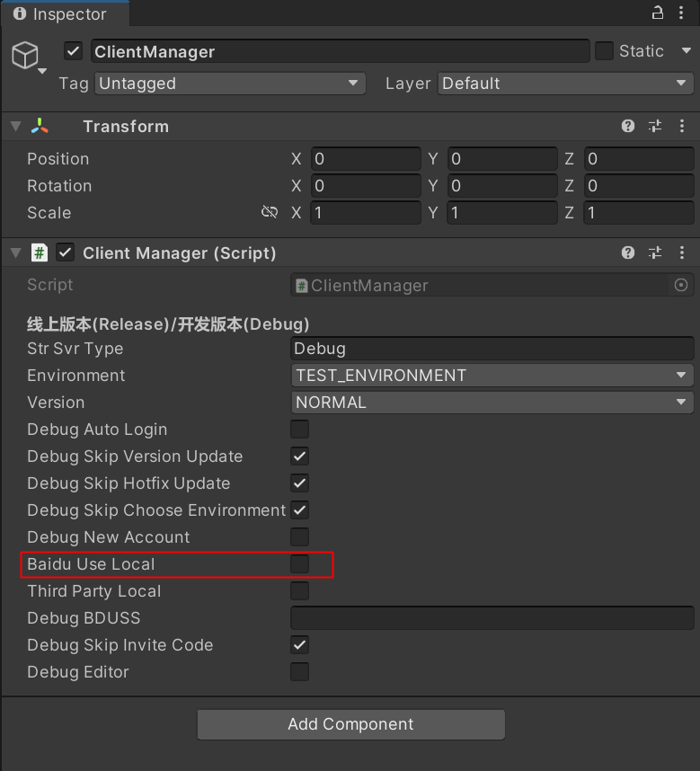Open Transform component kebab menu

[683, 127]
